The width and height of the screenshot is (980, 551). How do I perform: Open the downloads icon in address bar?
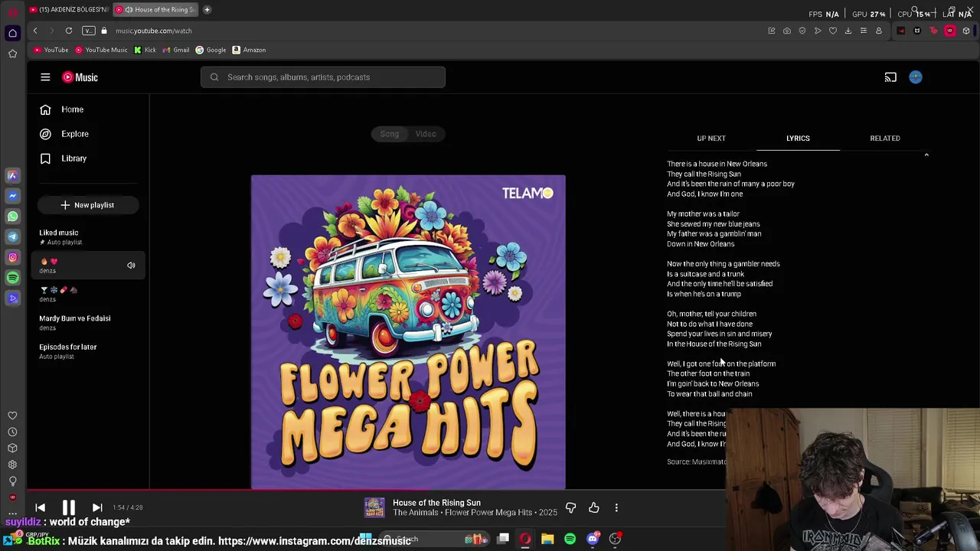point(848,31)
